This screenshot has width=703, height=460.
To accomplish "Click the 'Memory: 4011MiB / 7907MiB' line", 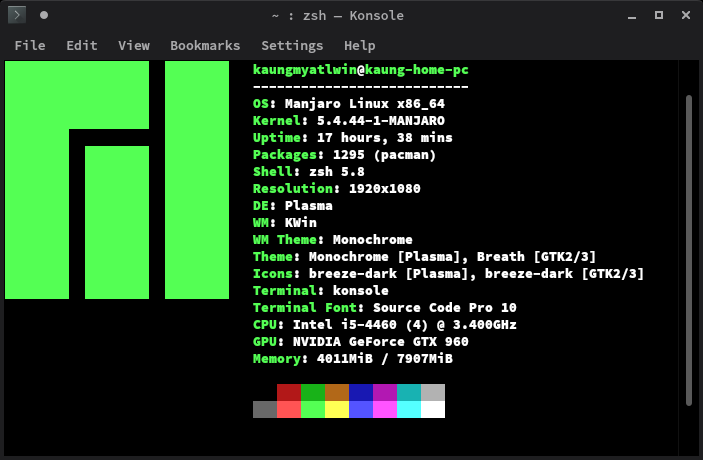I will coord(353,359).
